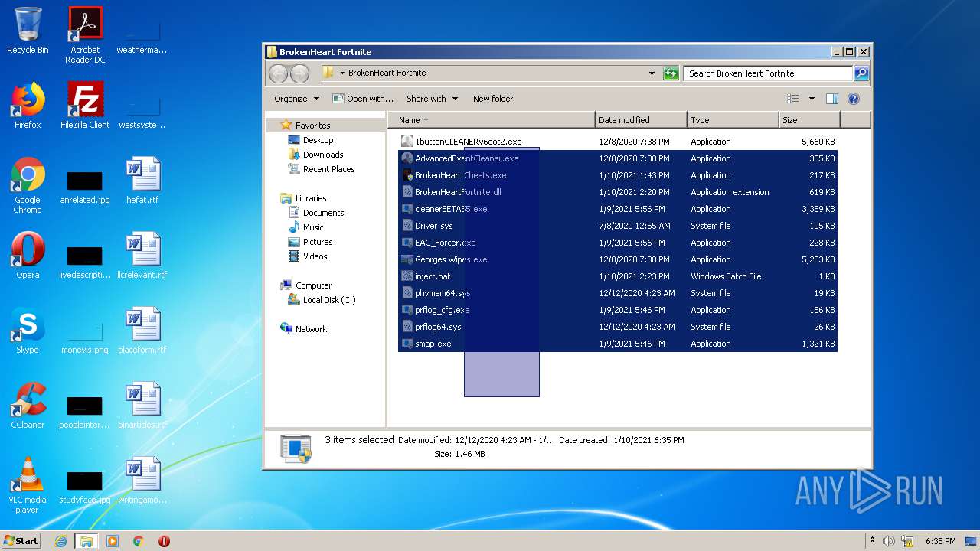Sort by Type column header
The width and height of the screenshot is (980, 551).
733,120
